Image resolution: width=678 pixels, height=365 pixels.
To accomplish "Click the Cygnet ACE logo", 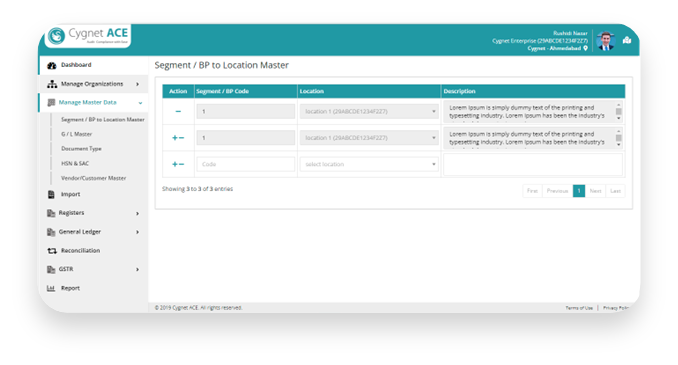I will click(x=88, y=35).
